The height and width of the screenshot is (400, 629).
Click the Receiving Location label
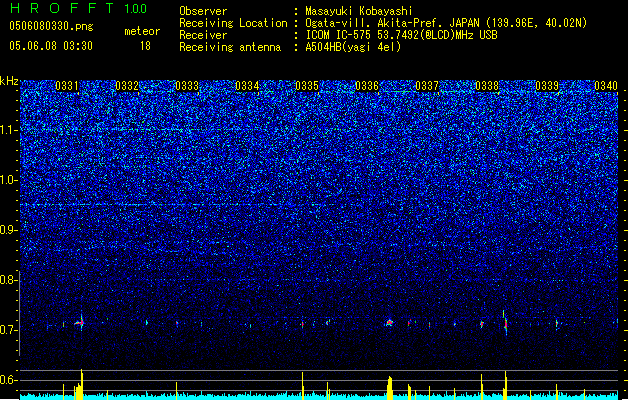(x=233, y=23)
